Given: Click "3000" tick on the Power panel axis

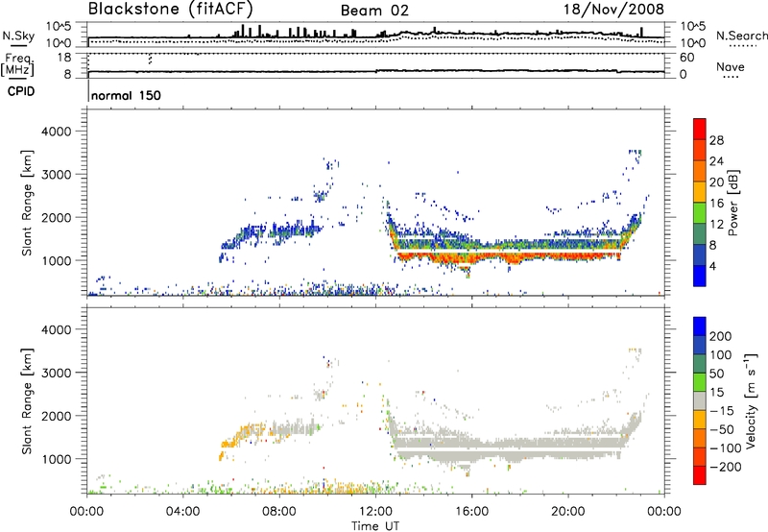Looking at the screenshot, I should tap(57, 175).
